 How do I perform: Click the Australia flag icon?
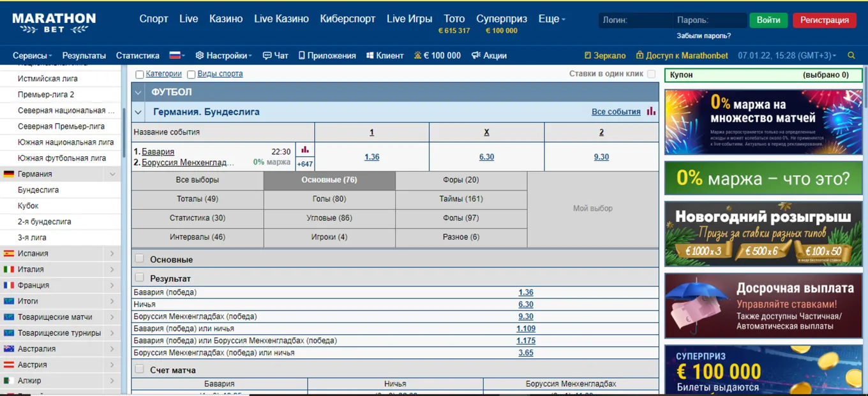(9, 349)
